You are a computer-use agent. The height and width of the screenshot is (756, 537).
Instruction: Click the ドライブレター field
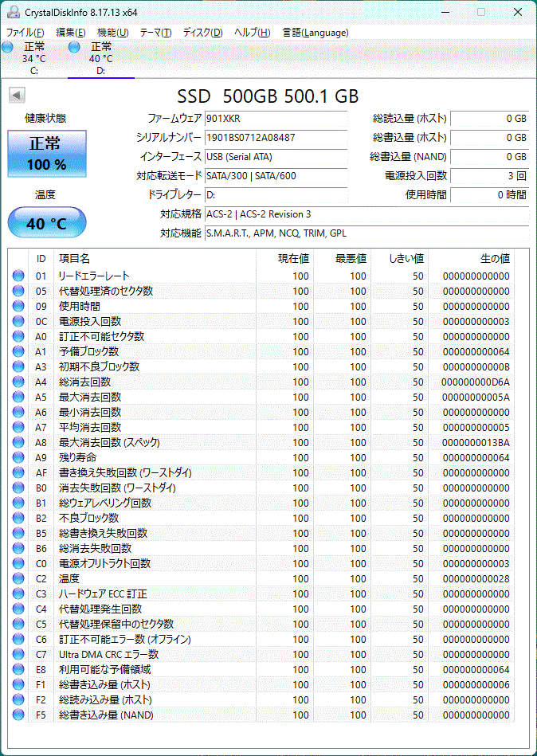coord(276,195)
